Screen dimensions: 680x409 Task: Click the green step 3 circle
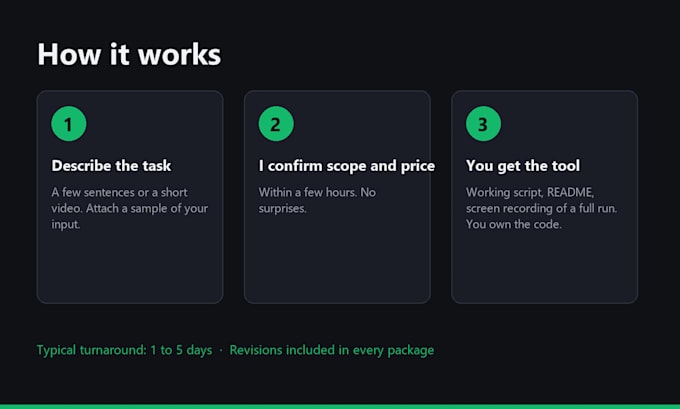[x=483, y=124]
